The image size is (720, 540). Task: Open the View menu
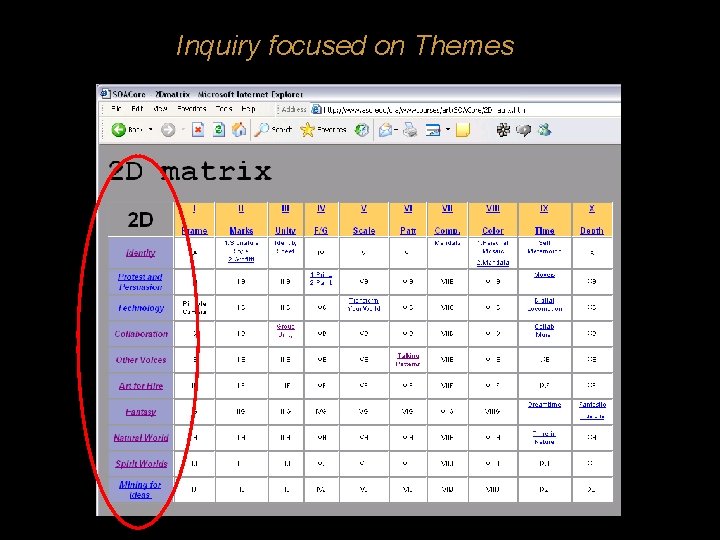(x=160, y=109)
